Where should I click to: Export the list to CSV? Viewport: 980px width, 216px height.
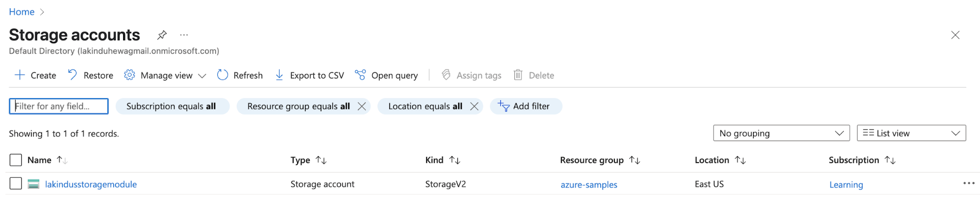tap(309, 75)
